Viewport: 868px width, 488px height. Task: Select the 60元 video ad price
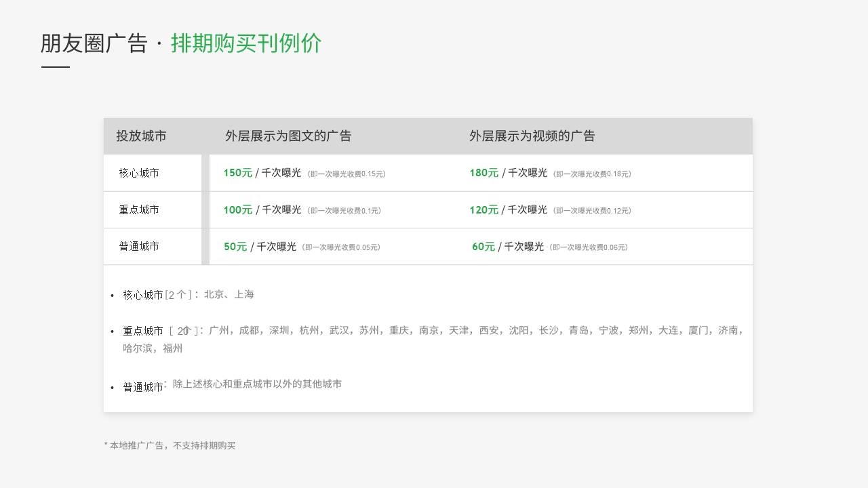484,247
